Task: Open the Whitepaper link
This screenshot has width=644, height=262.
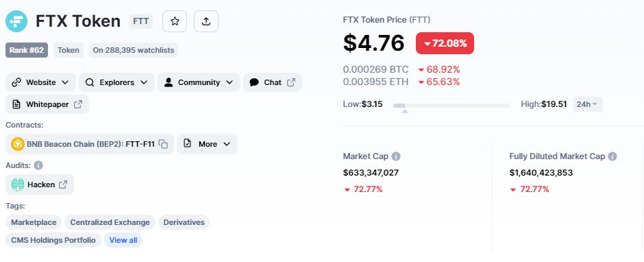Action: click(x=47, y=104)
